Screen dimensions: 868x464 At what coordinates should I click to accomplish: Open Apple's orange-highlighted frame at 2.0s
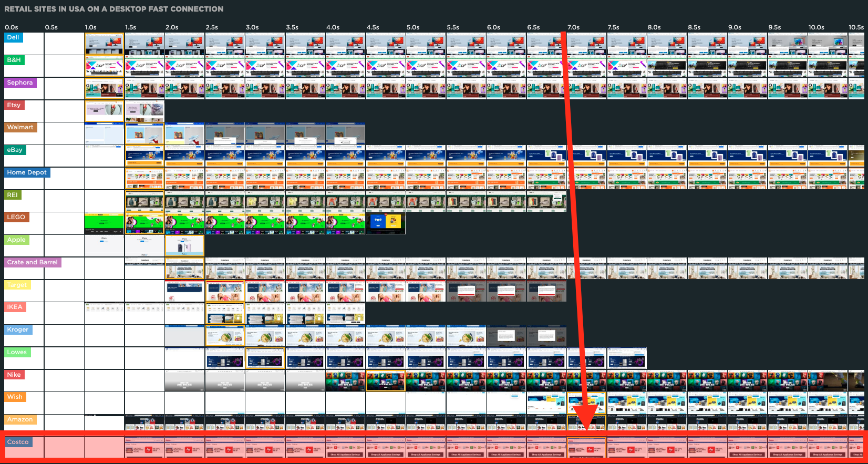184,246
